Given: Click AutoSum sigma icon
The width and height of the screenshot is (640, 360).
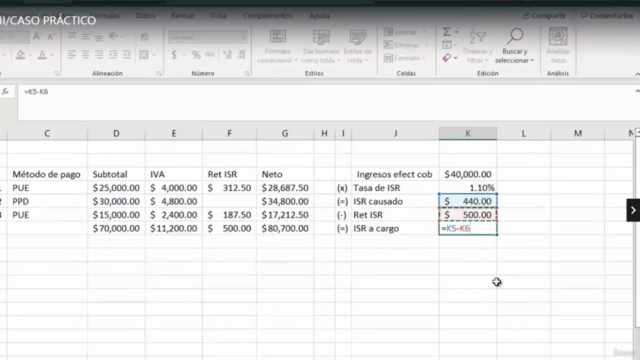Looking at the screenshot, I should (x=447, y=31).
